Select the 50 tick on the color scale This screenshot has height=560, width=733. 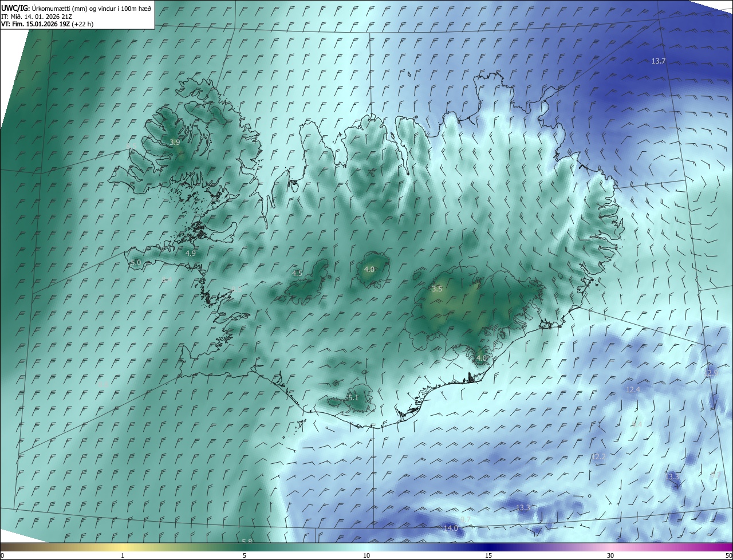[728, 556]
